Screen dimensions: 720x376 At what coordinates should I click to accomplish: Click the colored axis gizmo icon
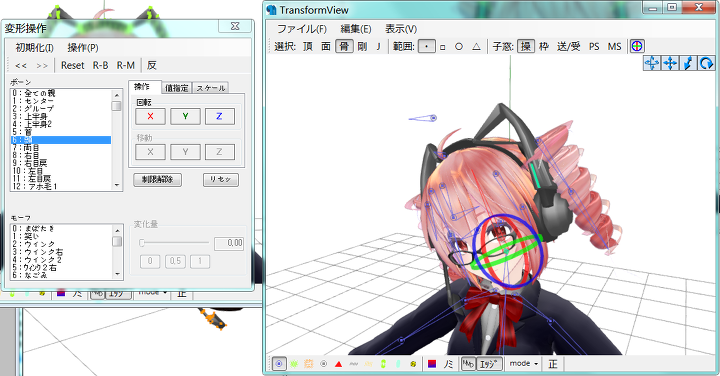[x=637, y=46]
